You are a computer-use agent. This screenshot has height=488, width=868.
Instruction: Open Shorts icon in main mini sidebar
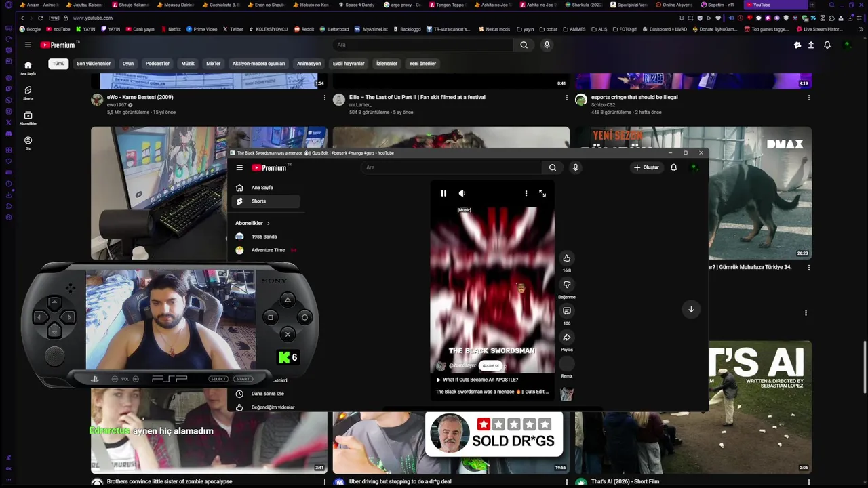click(28, 93)
